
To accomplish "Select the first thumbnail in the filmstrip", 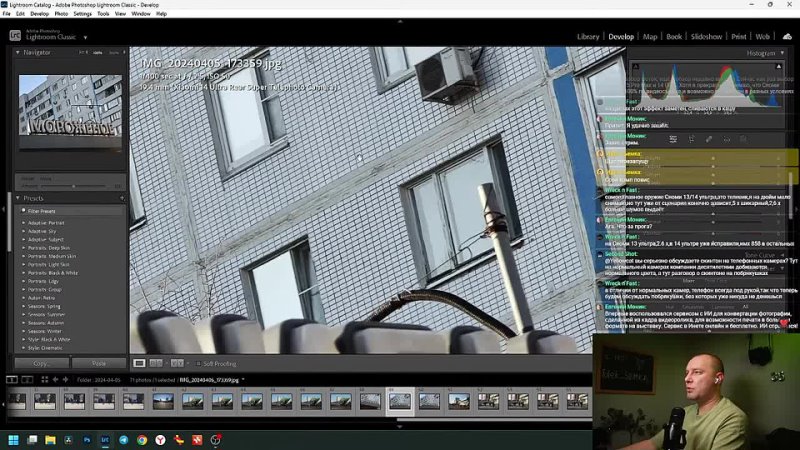I will [x=17, y=401].
